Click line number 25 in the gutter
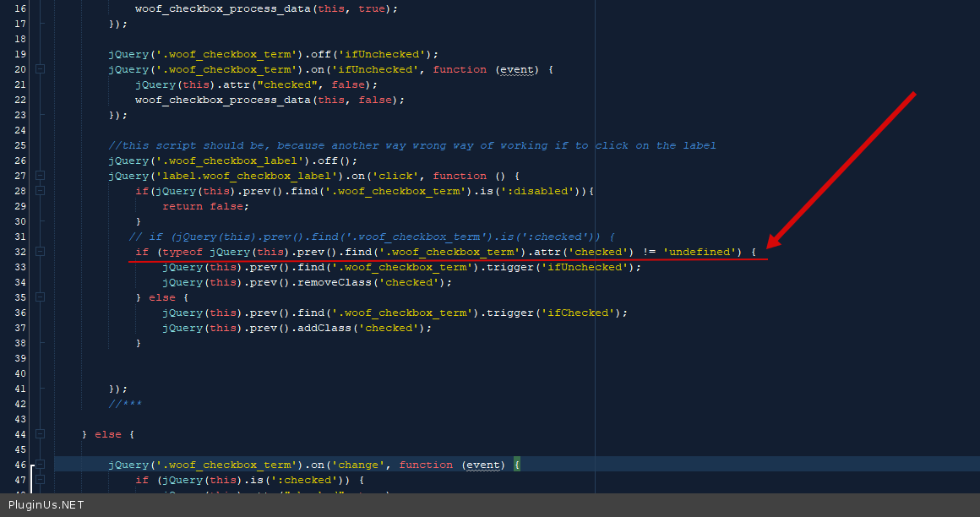 tap(20, 145)
